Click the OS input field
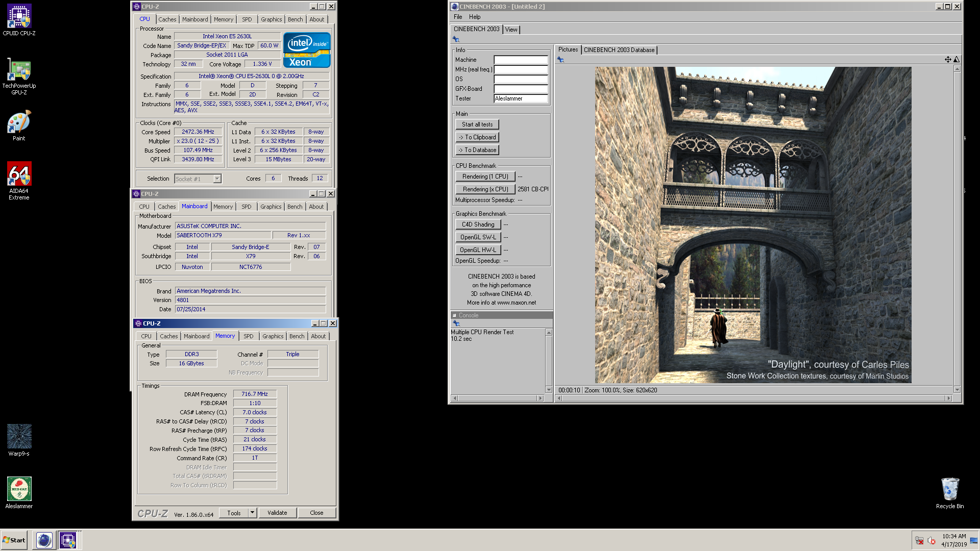The height and width of the screenshot is (551, 980). click(x=521, y=79)
